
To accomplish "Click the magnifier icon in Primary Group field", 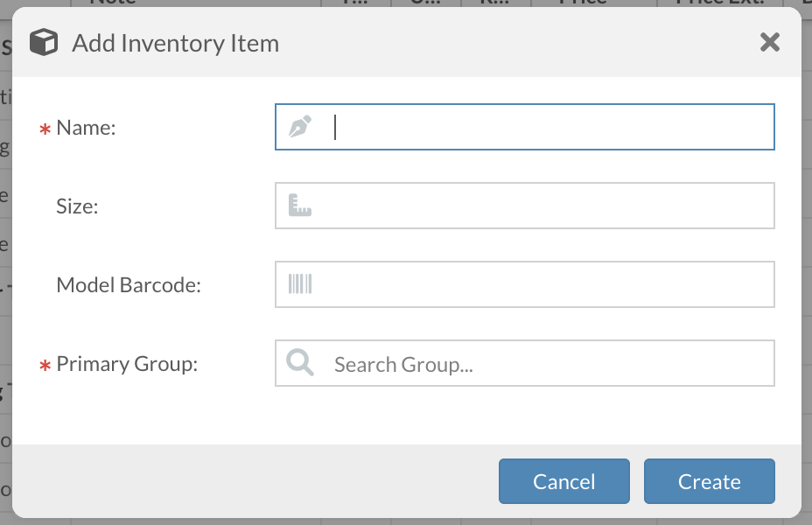I will (300, 363).
